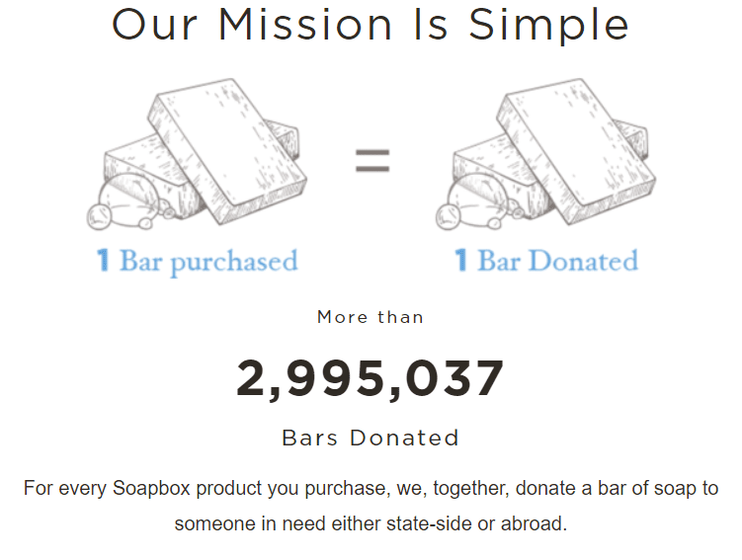Click the 'Bar purchased' blue label
This screenshot has height=560, width=742.
[208, 262]
